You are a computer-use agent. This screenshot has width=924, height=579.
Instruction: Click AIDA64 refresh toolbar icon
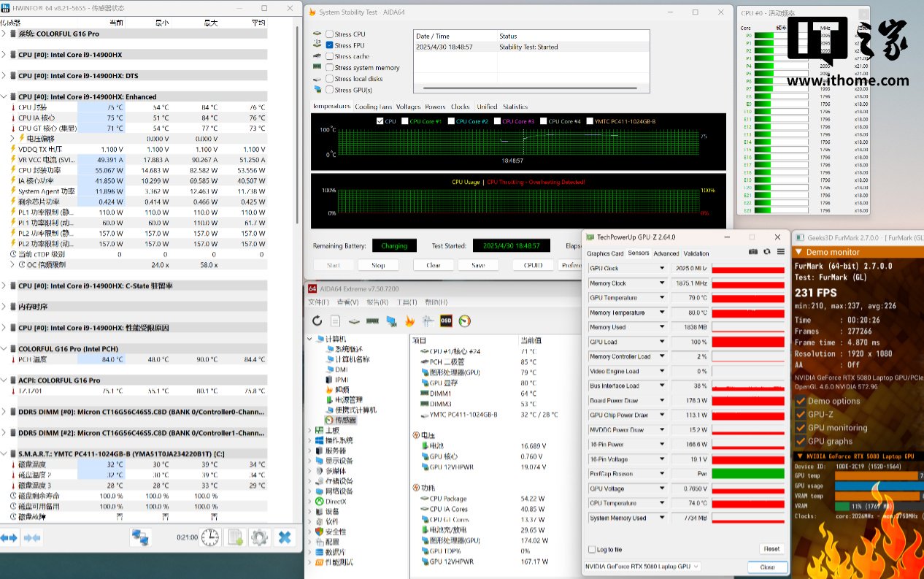[x=317, y=321]
